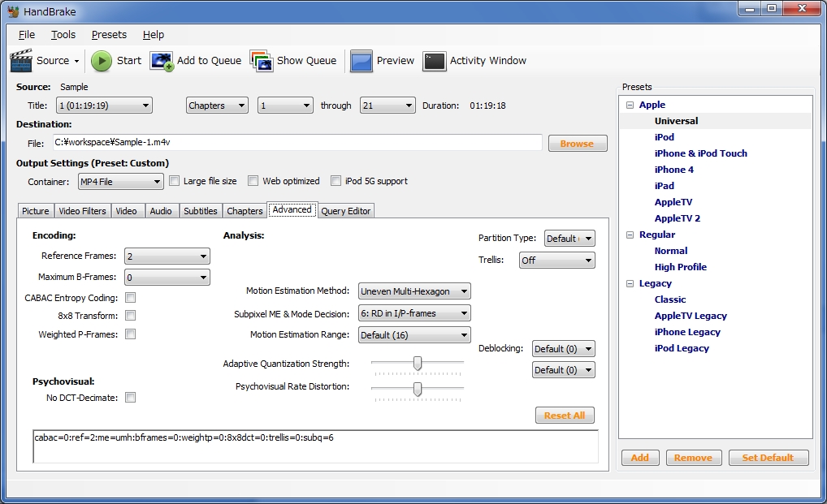Open the Chapters mode dropdown
Screen dimensions: 827x504
[x=217, y=106]
